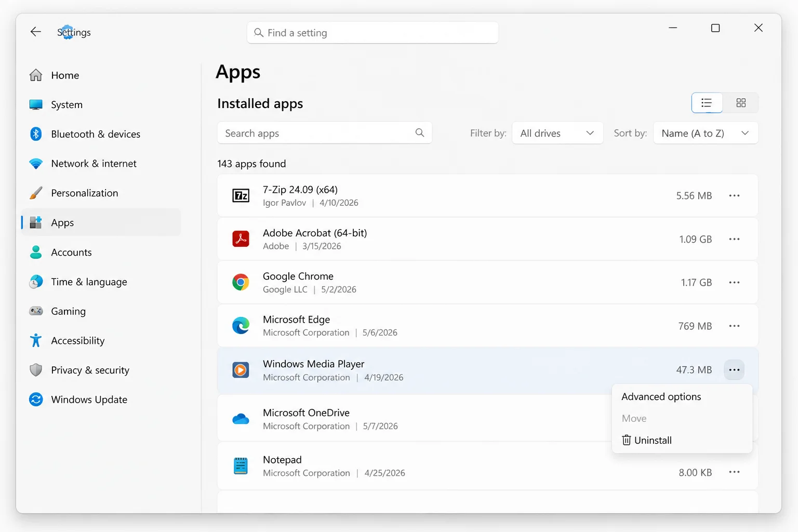Image resolution: width=798 pixels, height=532 pixels.
Task: Open more options for 7-Zip
Action: coord(734,196)
